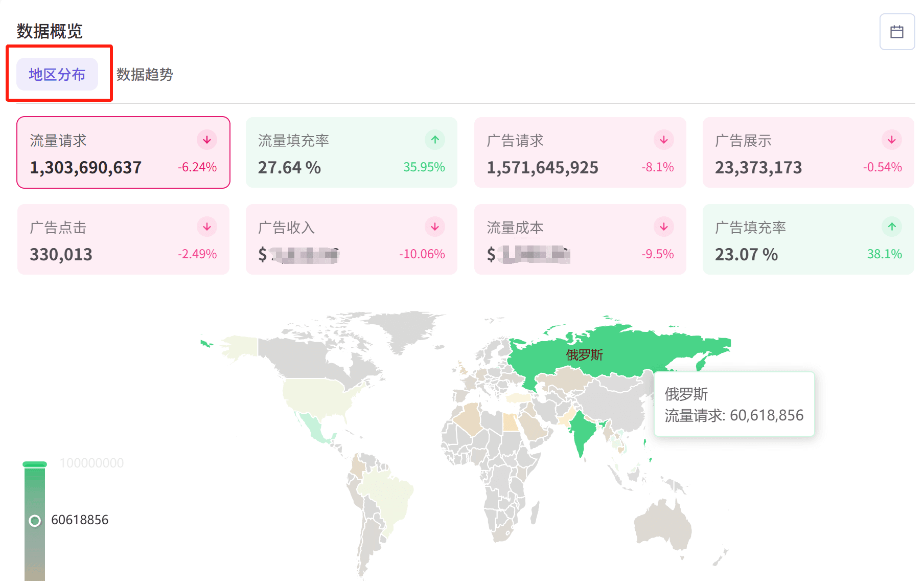
Task: Open the calendar date picker
Action: point(897,32)
